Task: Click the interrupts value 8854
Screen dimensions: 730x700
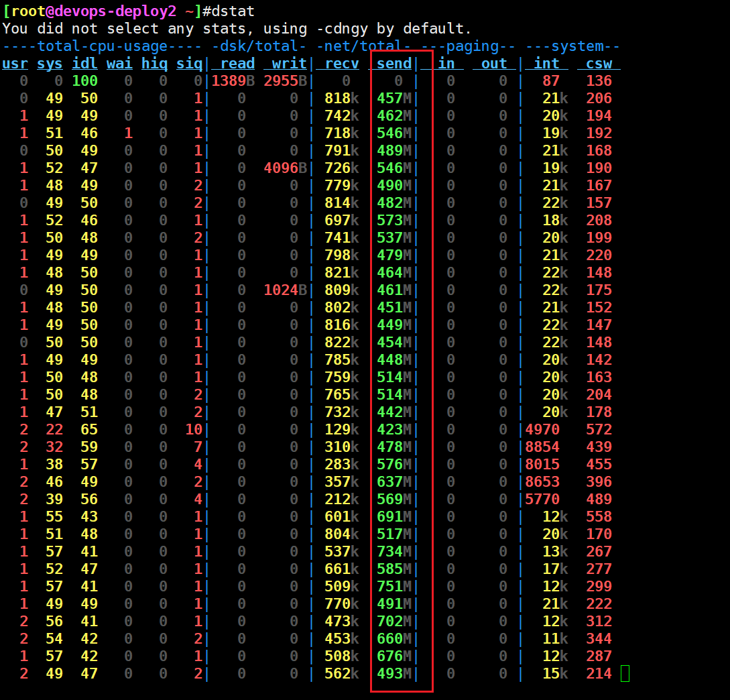Action: click(x=542, y=447)
